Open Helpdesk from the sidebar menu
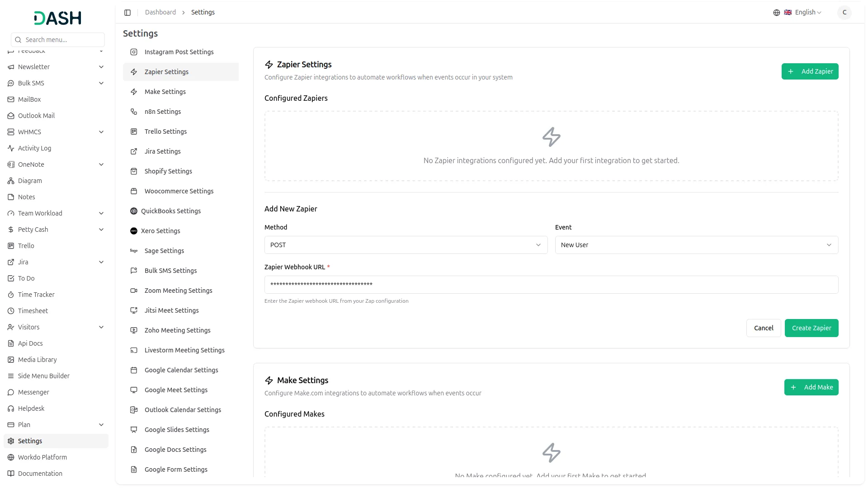This screenshot has width=868, height=488. [x=31, y=408]
